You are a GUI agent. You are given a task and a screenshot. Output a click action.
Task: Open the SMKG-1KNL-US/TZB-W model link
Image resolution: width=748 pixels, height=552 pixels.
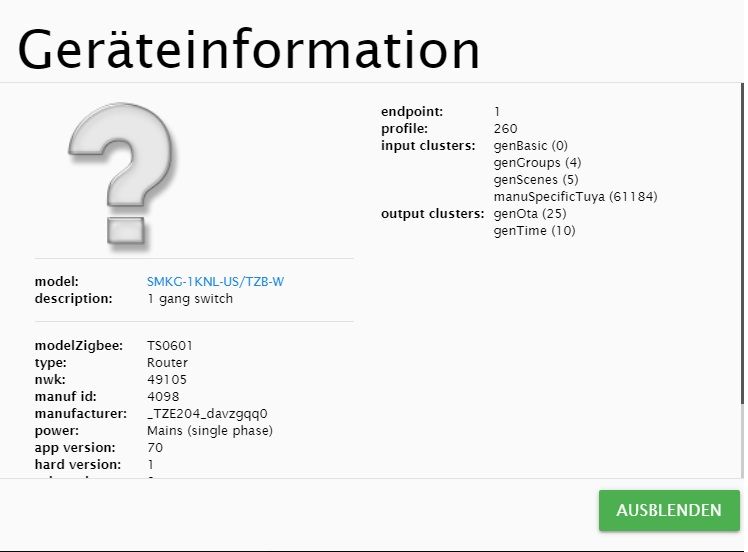pyautogui.click(x=215, y=282)
